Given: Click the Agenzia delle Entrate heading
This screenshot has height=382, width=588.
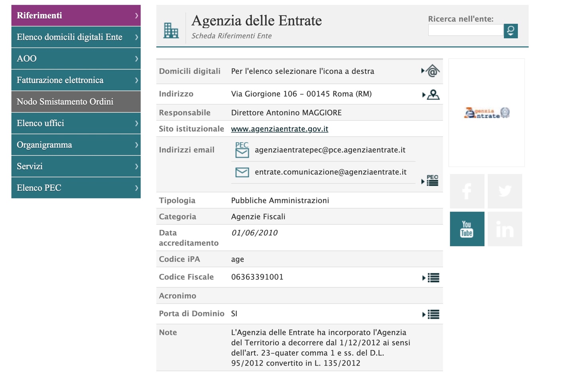Looking at the screenshot, I should pyautogui.click(x=257, y=20).
